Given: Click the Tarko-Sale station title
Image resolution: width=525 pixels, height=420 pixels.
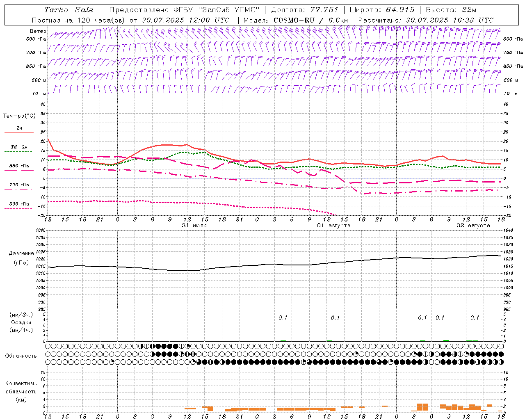Looking at the screenshot, I should pyautogui.click(x=69, y=10).
